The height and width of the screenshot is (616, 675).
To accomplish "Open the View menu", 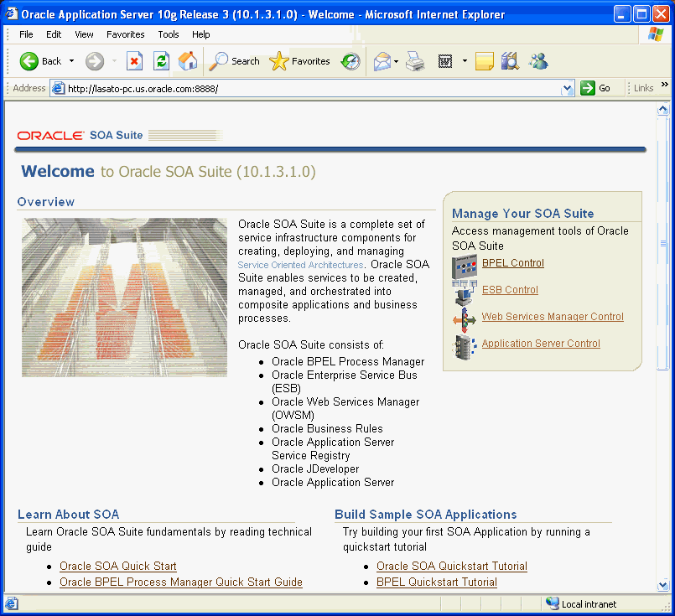I will 84,34.
